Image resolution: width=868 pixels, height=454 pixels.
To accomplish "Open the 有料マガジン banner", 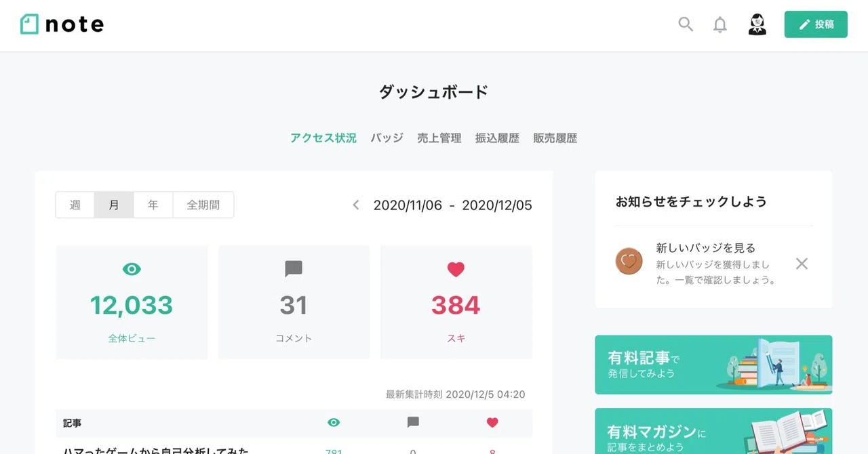I will pos(713,431).
